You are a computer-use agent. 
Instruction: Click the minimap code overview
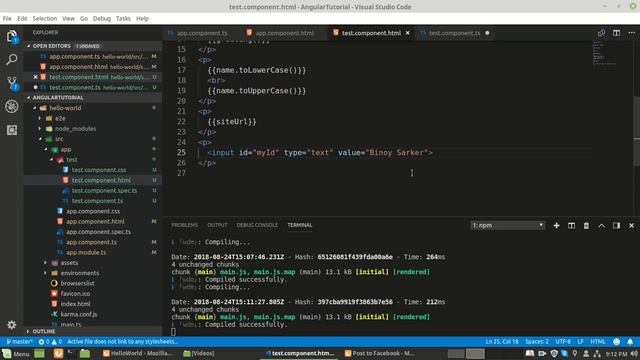[x=604, y=53]
